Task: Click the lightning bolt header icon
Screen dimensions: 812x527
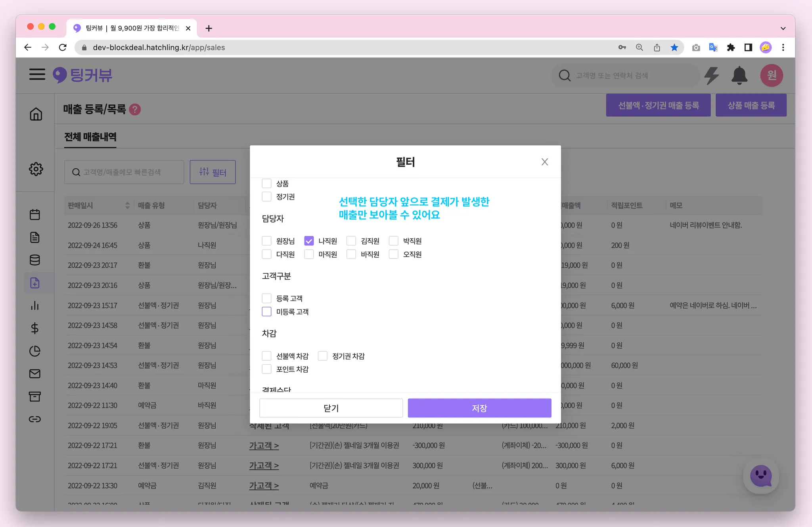Action: pos(712,75)
